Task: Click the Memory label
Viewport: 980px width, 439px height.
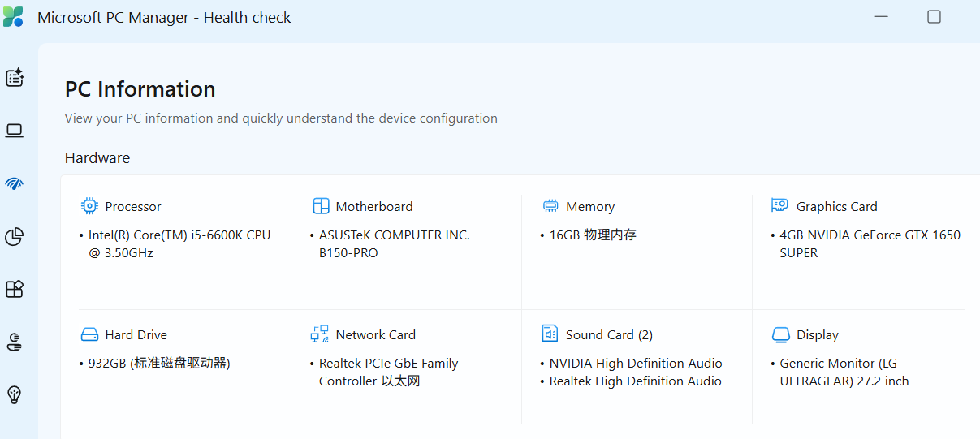Action: point(590,207)
